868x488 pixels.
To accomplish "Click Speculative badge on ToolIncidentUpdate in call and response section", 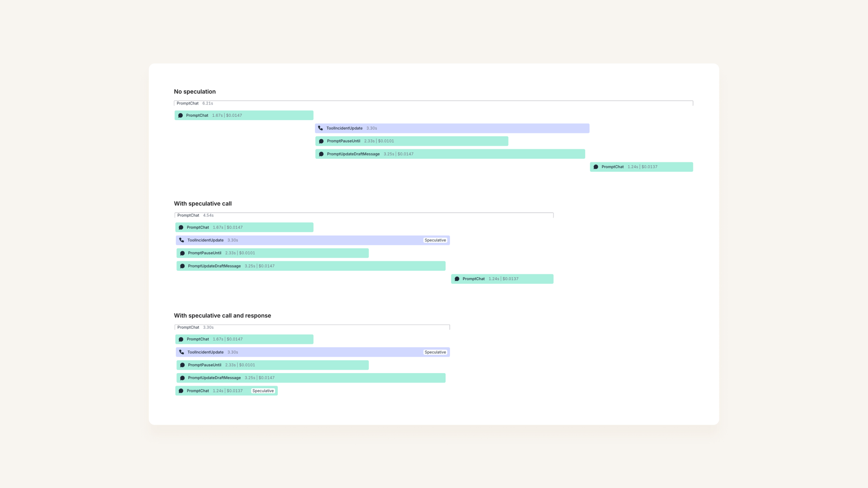I will tap(435, 352).
